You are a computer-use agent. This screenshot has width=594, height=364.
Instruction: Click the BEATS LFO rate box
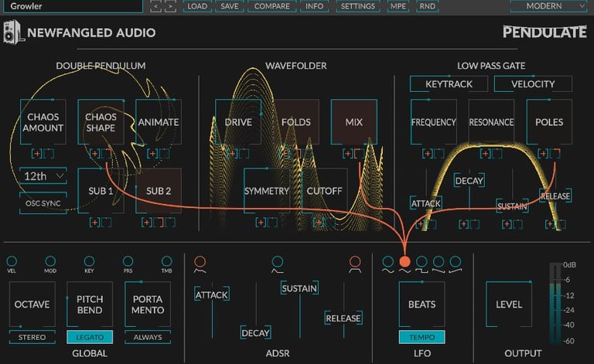click(x=422, y=304)
